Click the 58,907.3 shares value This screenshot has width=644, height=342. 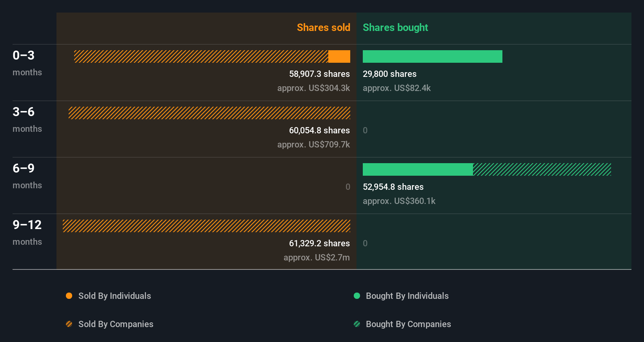point(319,74)
